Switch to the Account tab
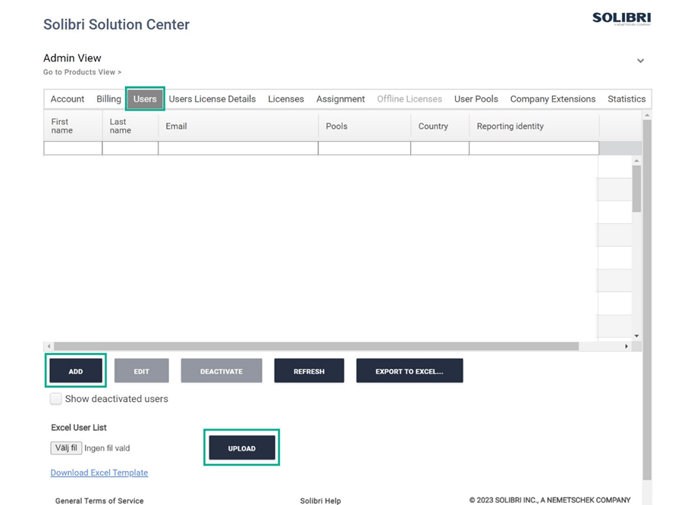Image resolution: width=688 pixels, height=505 pixels. click(x=67, y=99)
